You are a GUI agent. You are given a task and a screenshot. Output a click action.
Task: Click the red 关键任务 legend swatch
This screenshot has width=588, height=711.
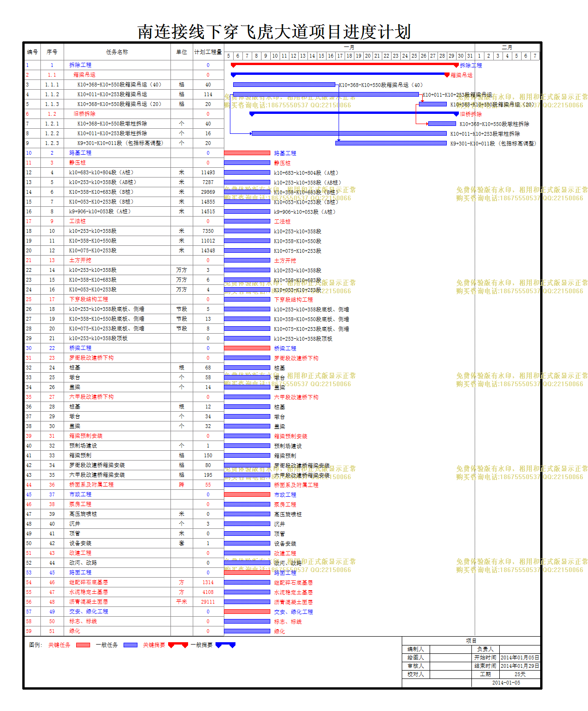(83, 645)
